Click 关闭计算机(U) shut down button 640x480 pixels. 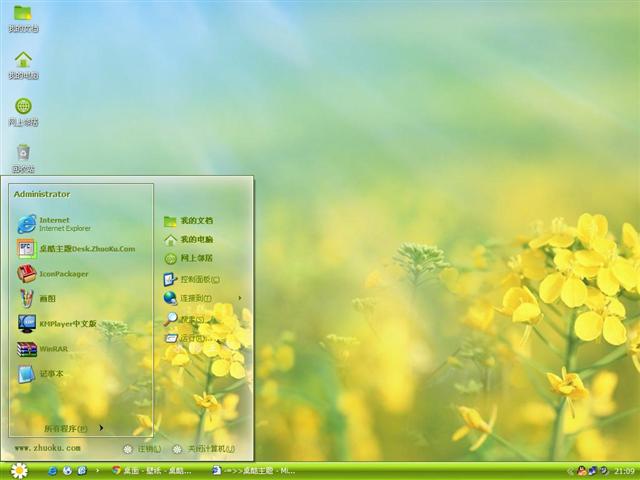coord(203,449)
